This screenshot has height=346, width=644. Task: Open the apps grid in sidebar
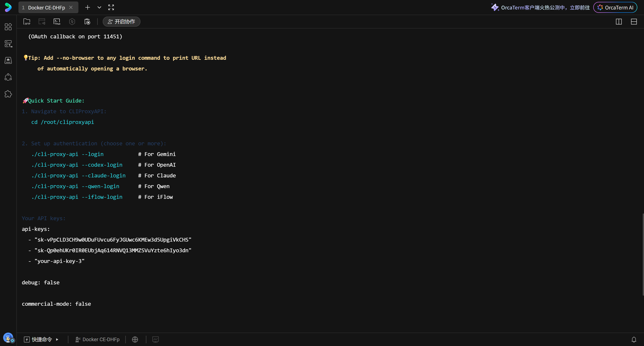click(x=8, y=27)
